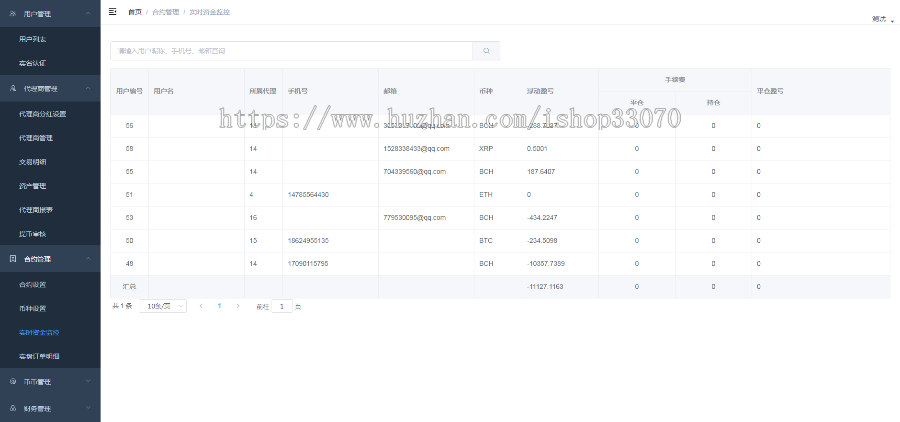900x422 pixels.
Task: Open the sidebar item below 实时资金监控
Action: [x=39, y=356]
